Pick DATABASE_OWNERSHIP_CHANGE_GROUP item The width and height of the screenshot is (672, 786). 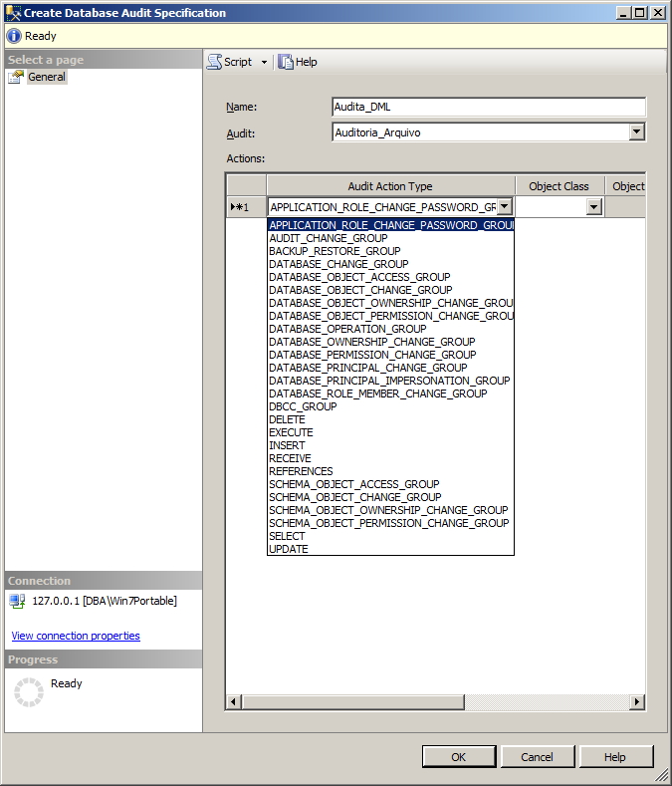tap(391, 342)
